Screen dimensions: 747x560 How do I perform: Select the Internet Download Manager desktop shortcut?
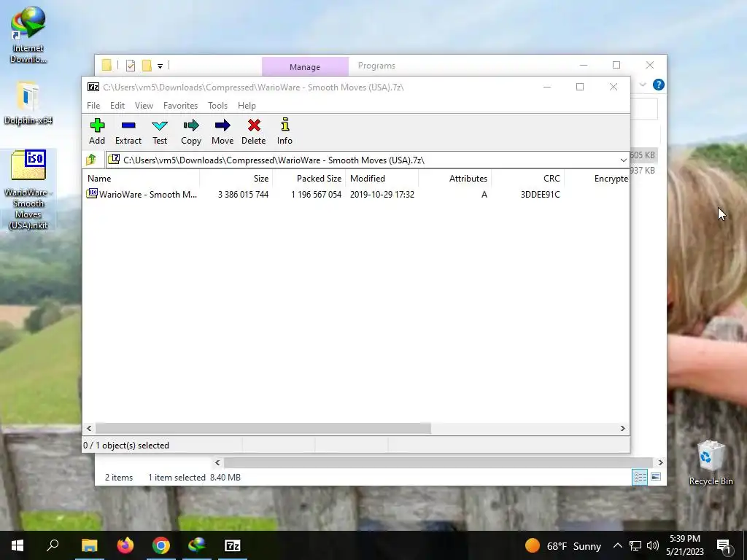pos(28,34)
